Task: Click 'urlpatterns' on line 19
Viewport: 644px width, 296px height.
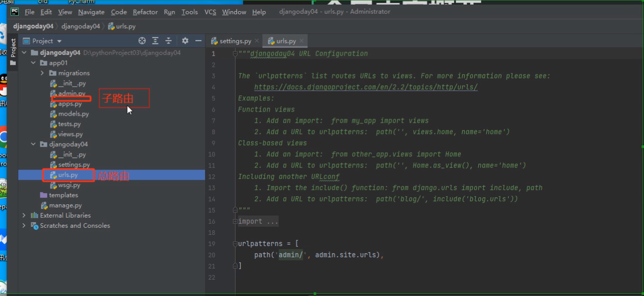Action: (x=260, y=244)
